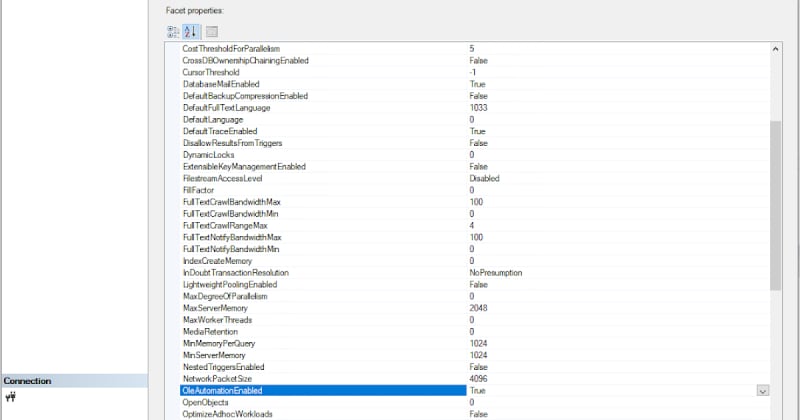Click the vertical scrollbar thumb
Image resolution: width=800 pixels, height=420 pixels.
pos(776,205)
